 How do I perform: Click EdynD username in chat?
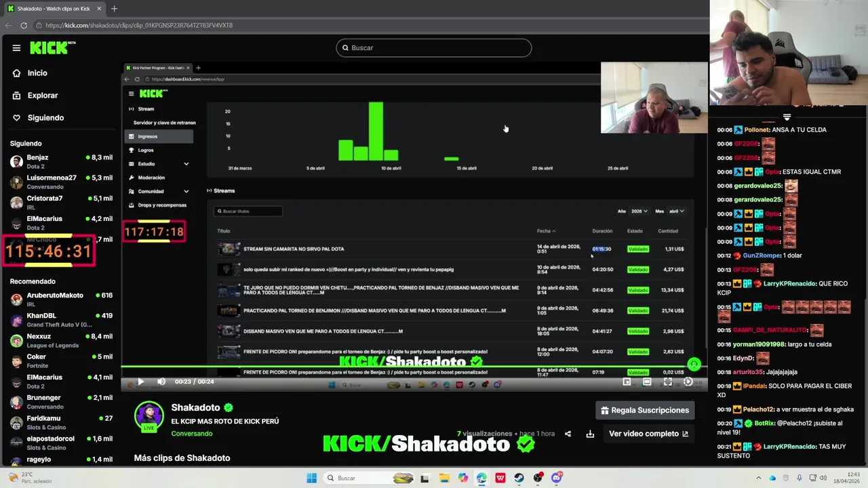point(743,358)
